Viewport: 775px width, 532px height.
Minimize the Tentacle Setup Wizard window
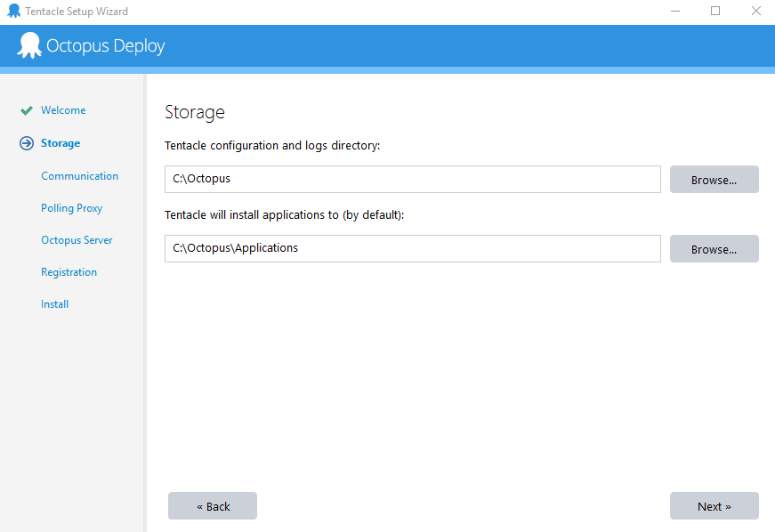point(675,11)
